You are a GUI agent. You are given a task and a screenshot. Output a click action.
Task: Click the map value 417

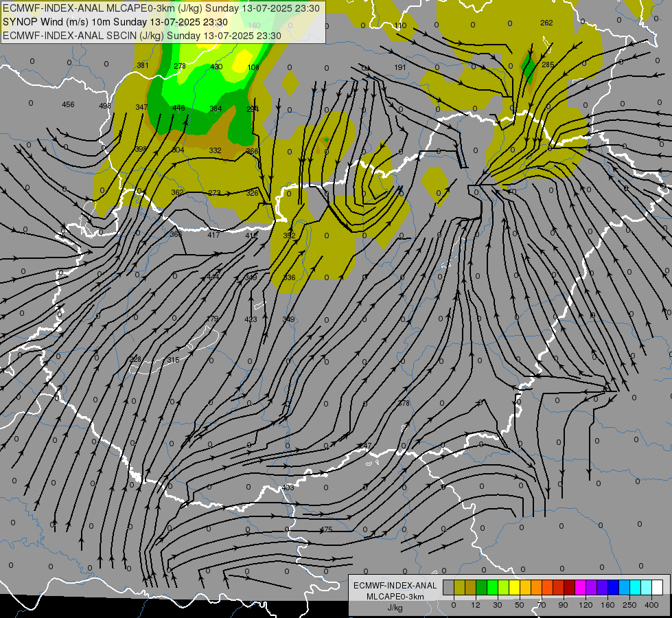[213, 235]
